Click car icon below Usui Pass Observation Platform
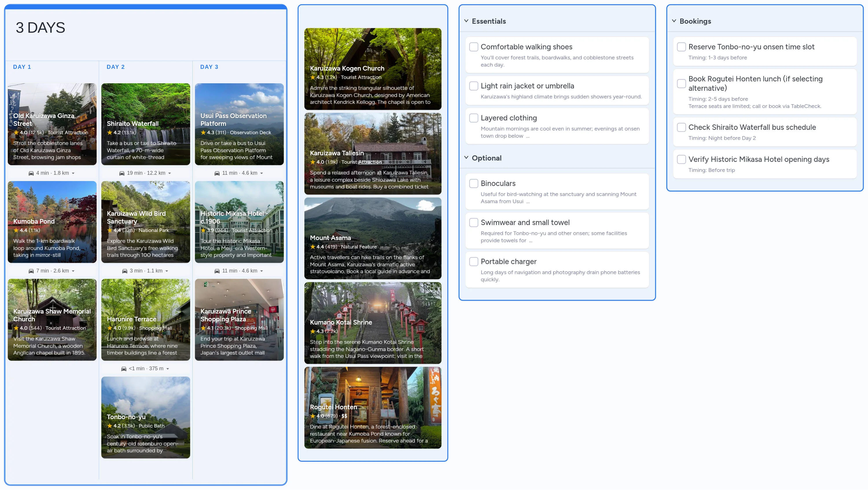The width and height of the screenshot is (868, 490). 217,173
